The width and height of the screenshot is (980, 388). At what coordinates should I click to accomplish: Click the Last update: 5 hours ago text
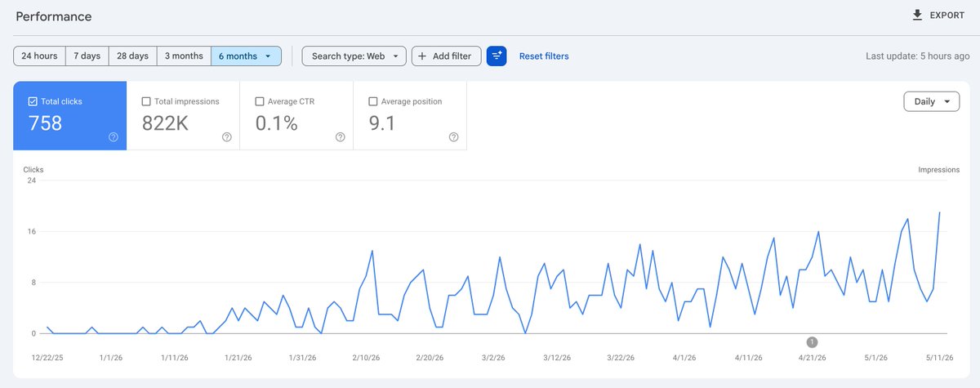918,56
